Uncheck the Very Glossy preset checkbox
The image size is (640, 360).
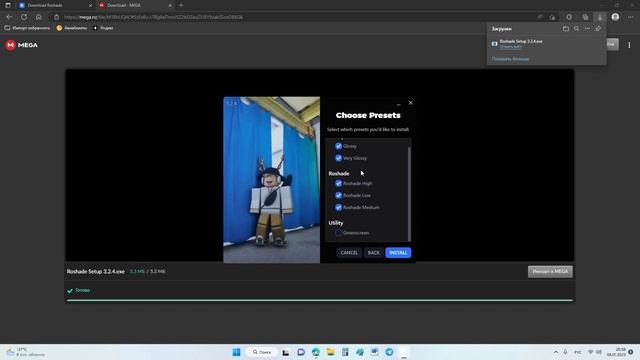pos(338,158)
